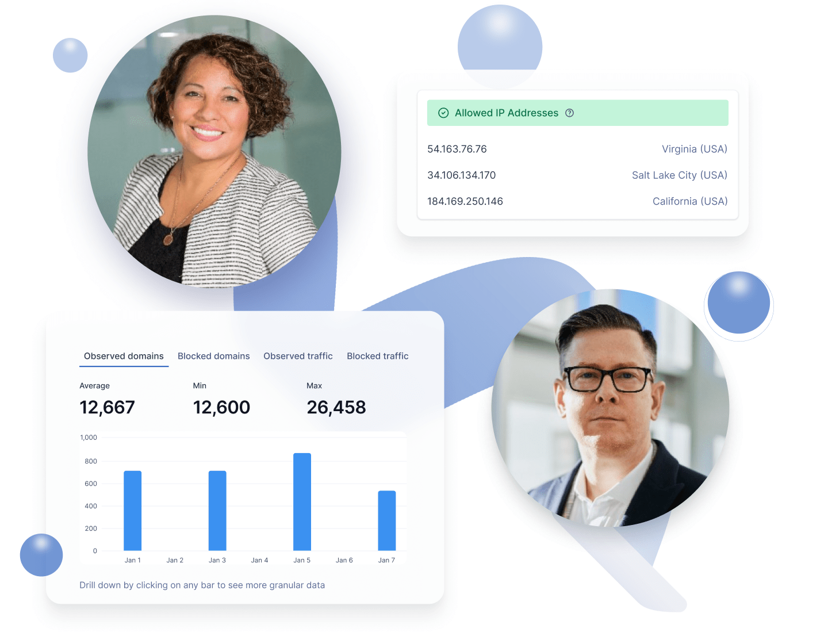This screenshot has height=644, width=828.
Task: Open the help tooltip on Allowed IP Addresses
Action: click(x=569, y=113)
